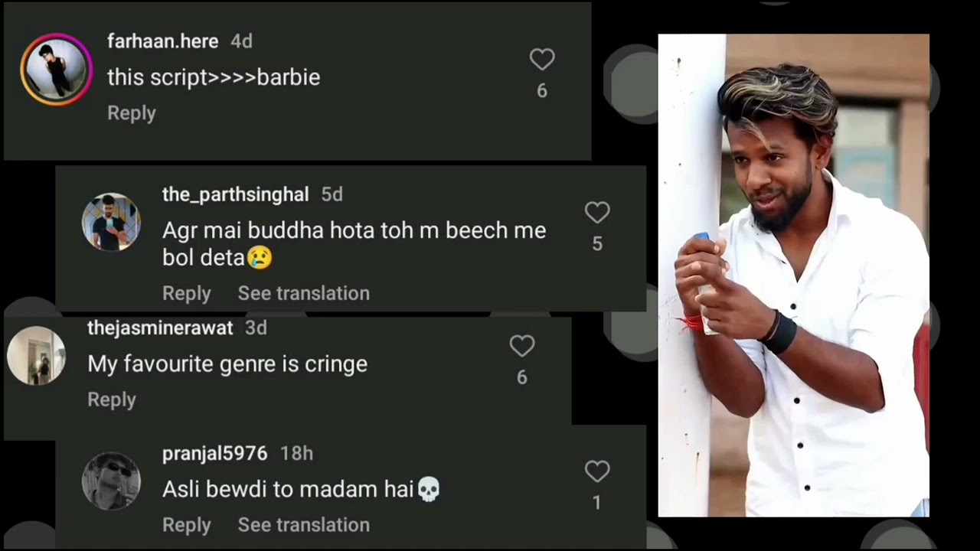
Task: Open the_parthsinghal's profile avatar
Action: [x=111, y=222]
